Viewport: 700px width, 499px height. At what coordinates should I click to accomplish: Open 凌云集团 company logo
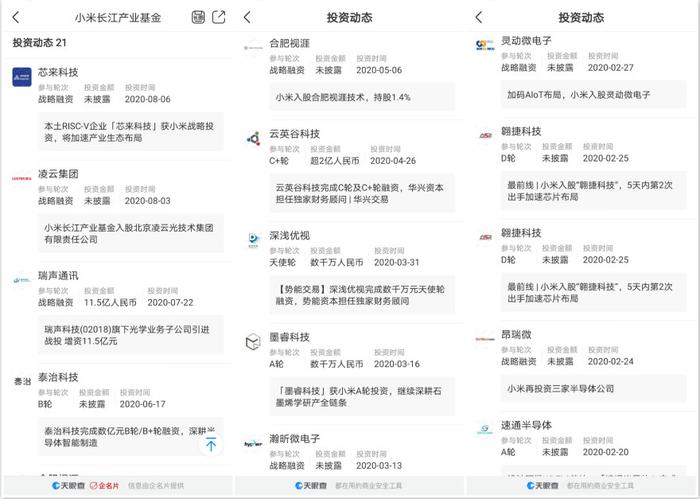tap(22, 179)
